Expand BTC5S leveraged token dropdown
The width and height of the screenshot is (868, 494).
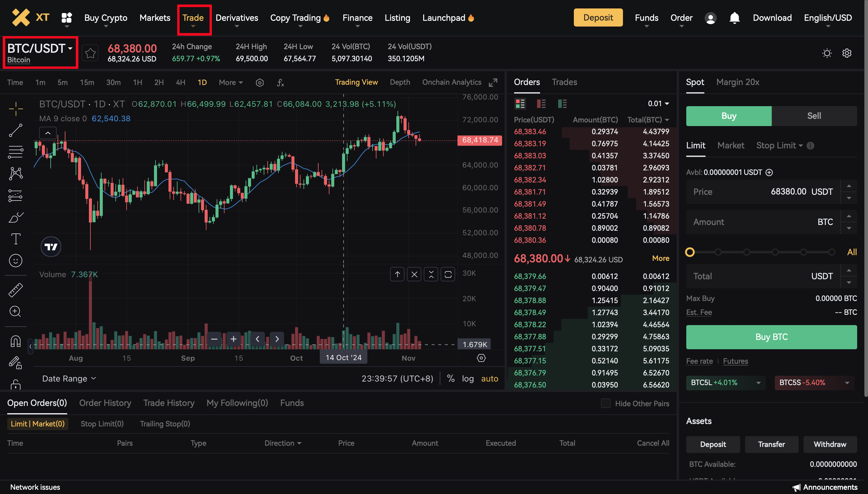coord(847,383)
